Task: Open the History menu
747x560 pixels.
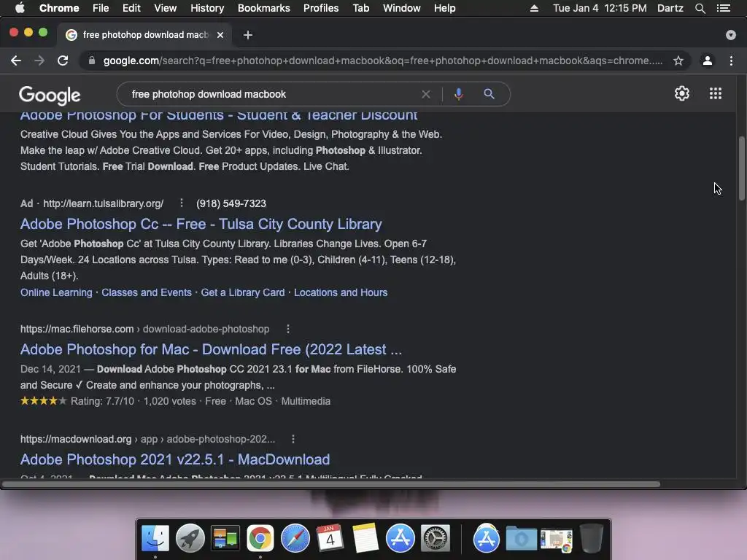Action: click(x=207, y=8)
